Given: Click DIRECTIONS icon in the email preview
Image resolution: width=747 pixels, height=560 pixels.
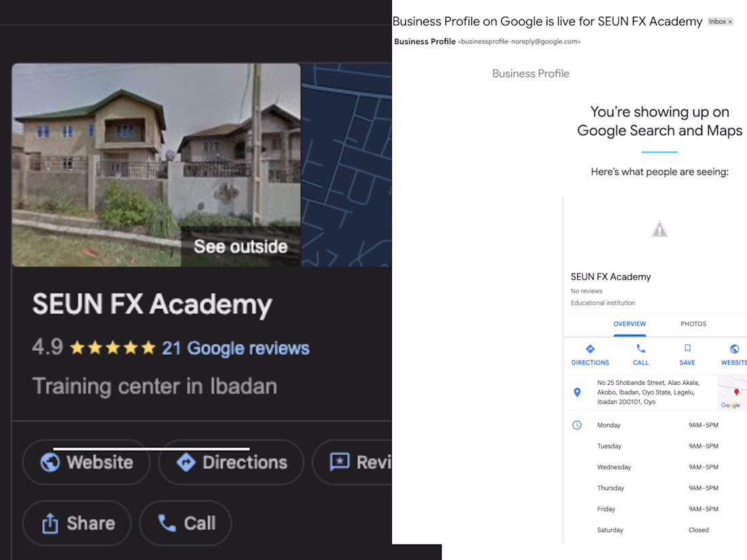Looking at the screenshot, I should 589,349.
